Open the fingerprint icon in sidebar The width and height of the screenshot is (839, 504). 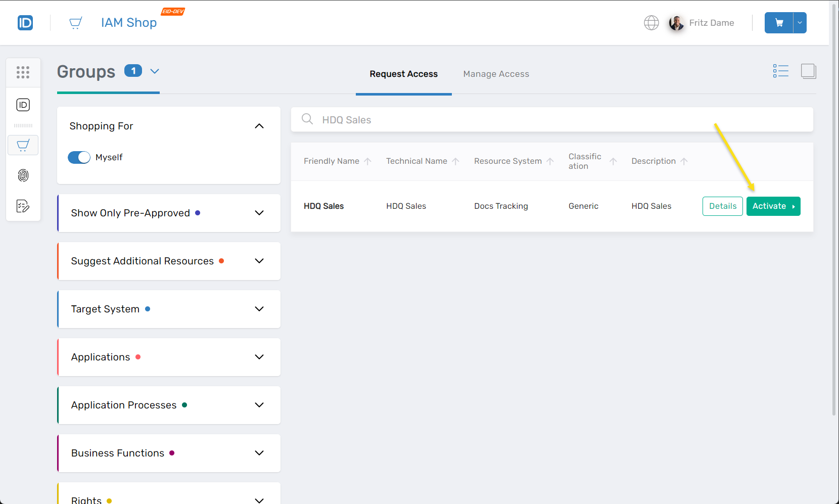tap(23, 175)
